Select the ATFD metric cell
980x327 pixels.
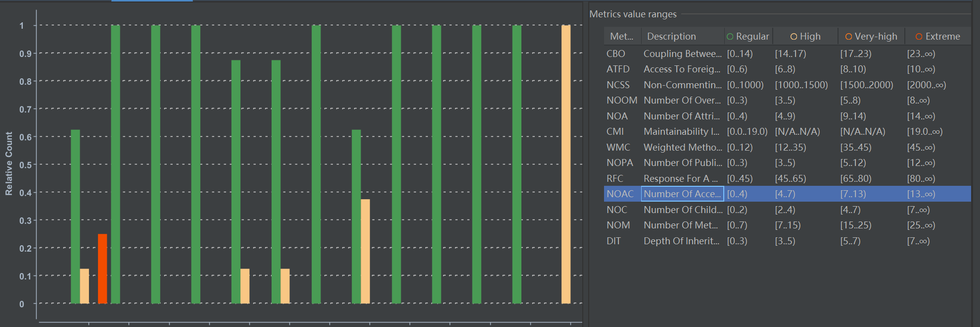(x=622, y=69)
